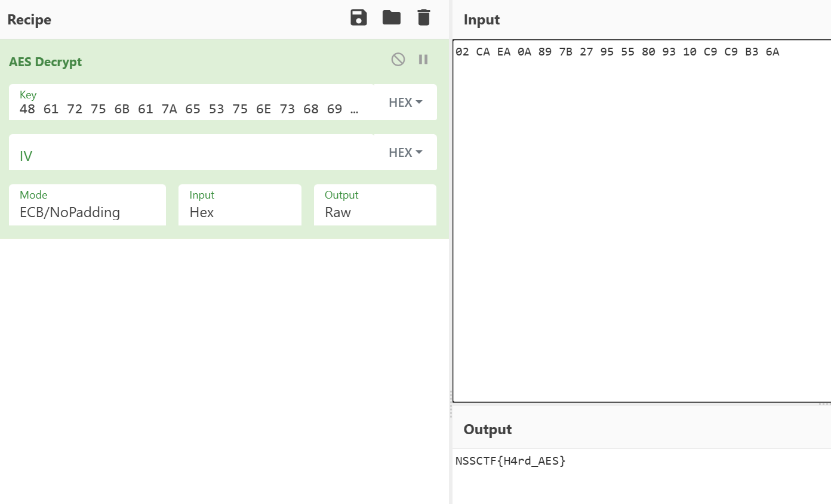Click the hex bytes in Input pane
Screen dimensions: 831x504
[x=617, y=52]
